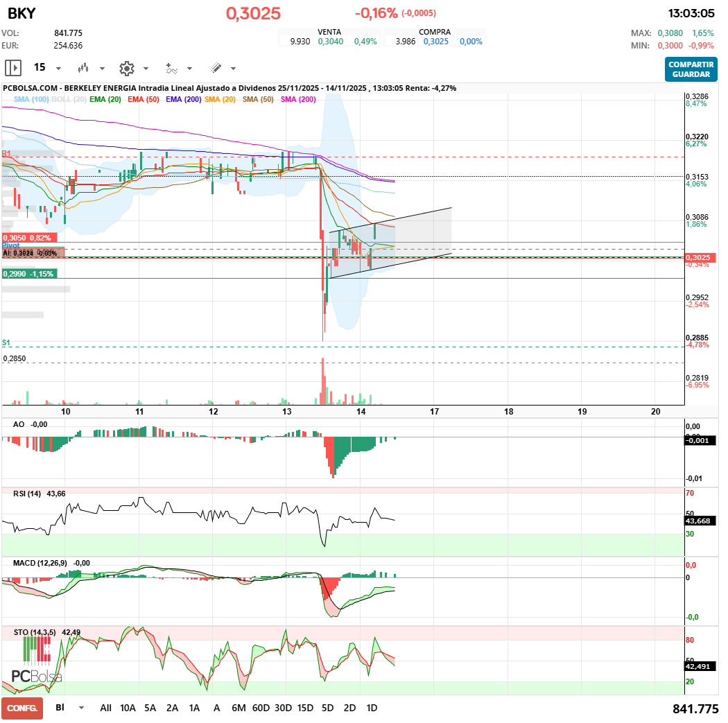Viewport: 728px width, 723px height.
Task: Click the 15 interval value
Action: tap(40, 67)
